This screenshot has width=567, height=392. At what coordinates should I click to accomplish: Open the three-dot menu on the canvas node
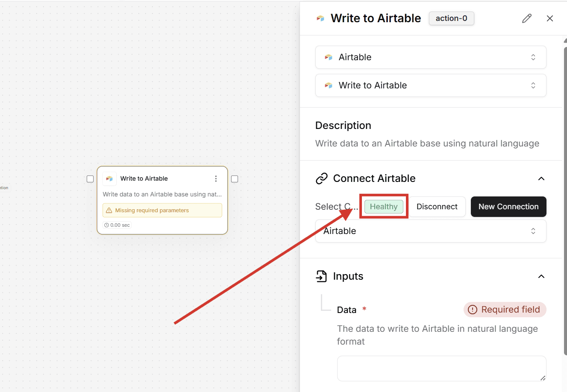216,178
